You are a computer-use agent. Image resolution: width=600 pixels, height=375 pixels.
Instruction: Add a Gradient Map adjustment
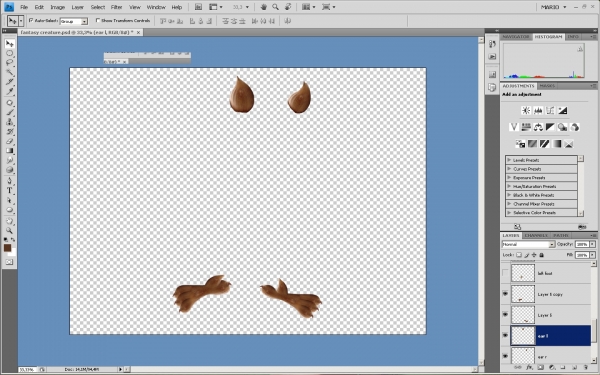[557, 144]
